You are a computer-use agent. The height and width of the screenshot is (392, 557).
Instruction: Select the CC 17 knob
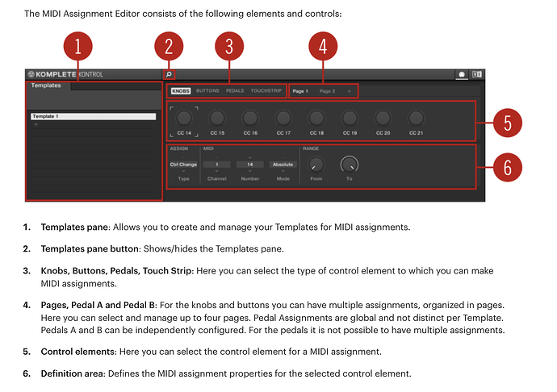tap(283, 119)
